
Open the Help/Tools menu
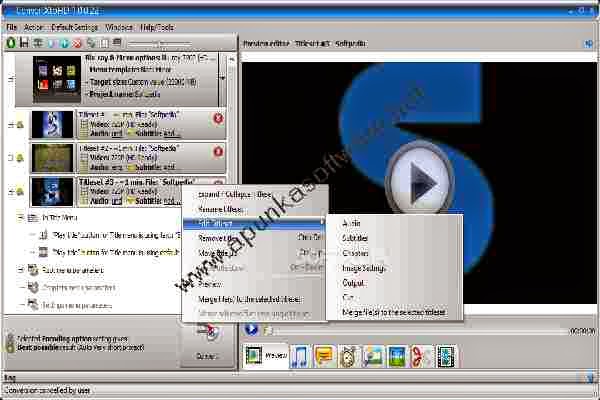point(157,28)
